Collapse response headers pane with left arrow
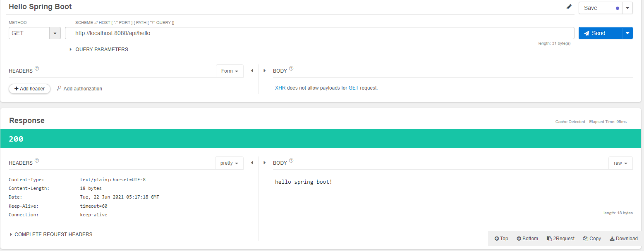Screen dimensions: 644x251 [x=252, y=163]
